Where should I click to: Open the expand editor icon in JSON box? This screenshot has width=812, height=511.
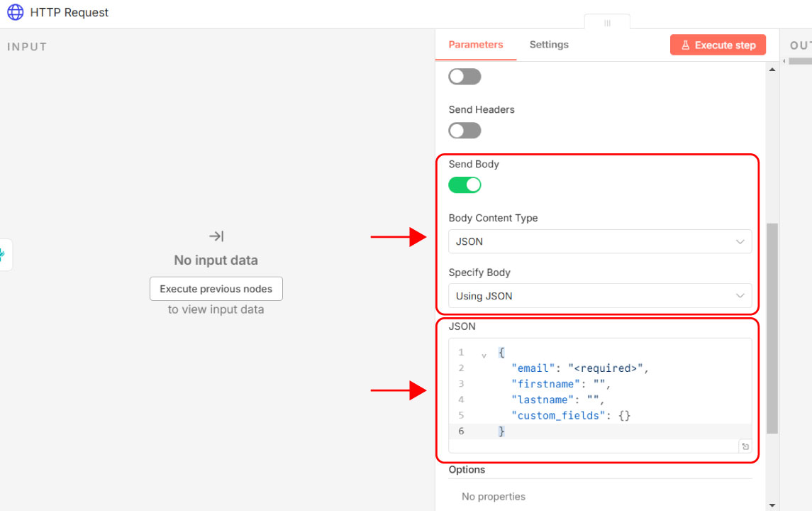[745, 446]
